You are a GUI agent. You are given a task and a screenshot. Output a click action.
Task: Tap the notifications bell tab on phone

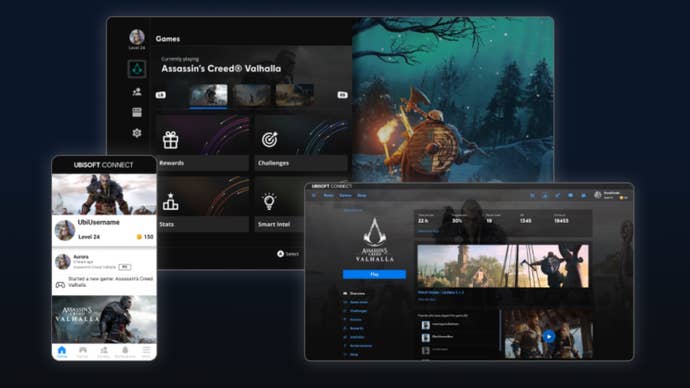125,352
